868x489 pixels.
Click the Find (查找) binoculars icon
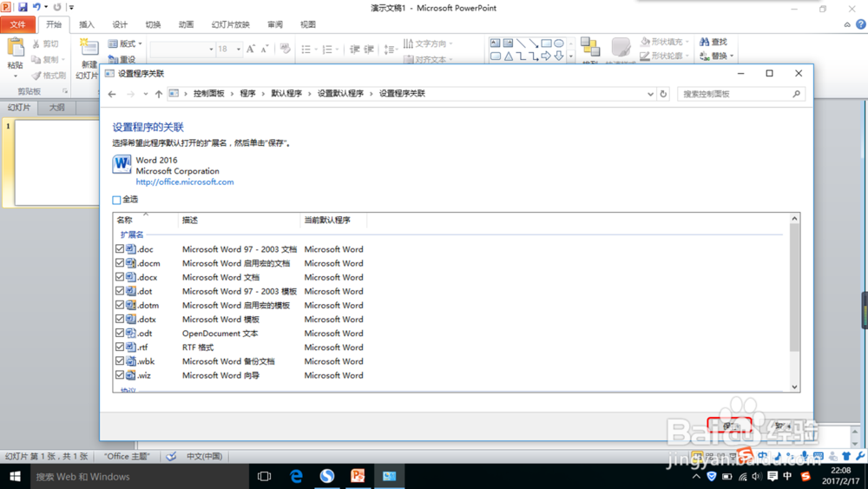(704, 42)
